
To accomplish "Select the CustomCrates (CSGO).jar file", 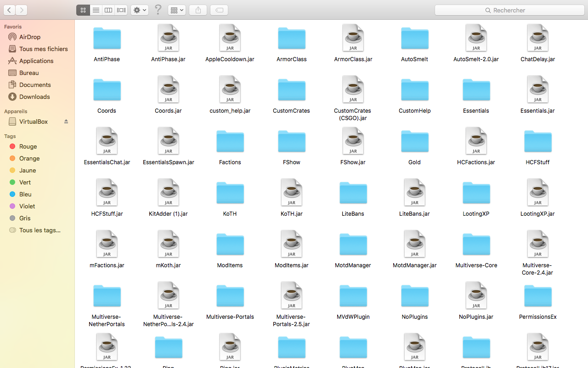I will tap(353, 90).
